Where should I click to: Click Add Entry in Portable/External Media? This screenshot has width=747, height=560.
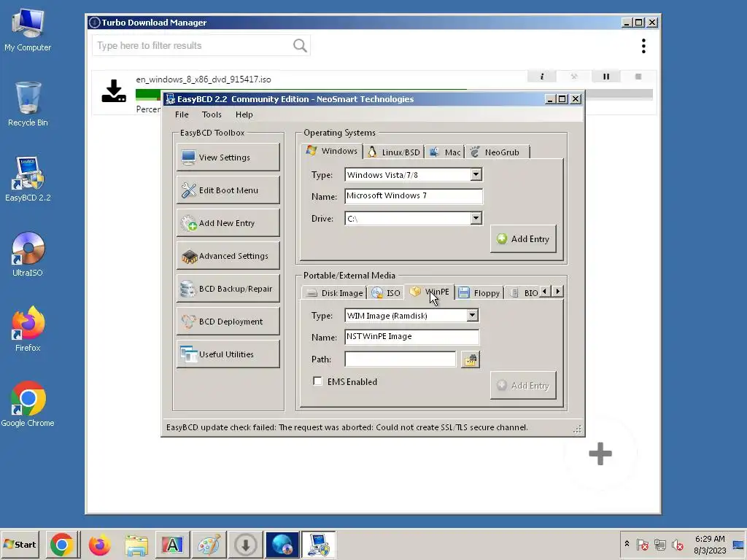pos(523,386)
